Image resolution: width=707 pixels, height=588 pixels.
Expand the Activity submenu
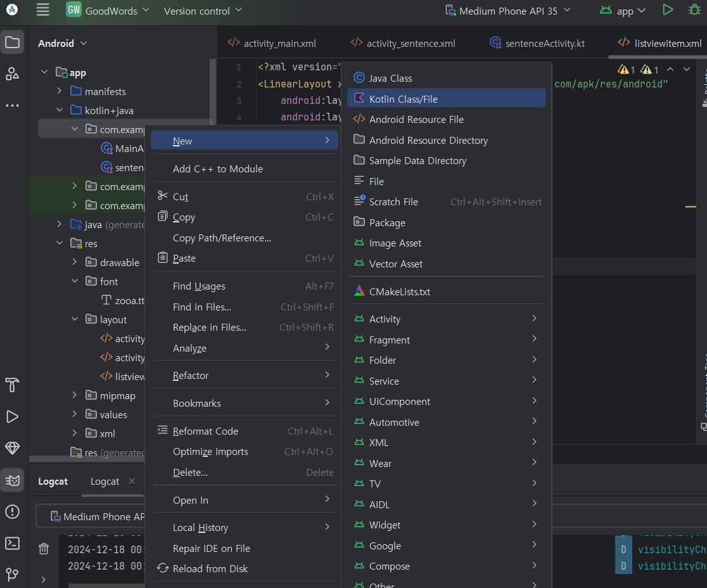point(447,319)
